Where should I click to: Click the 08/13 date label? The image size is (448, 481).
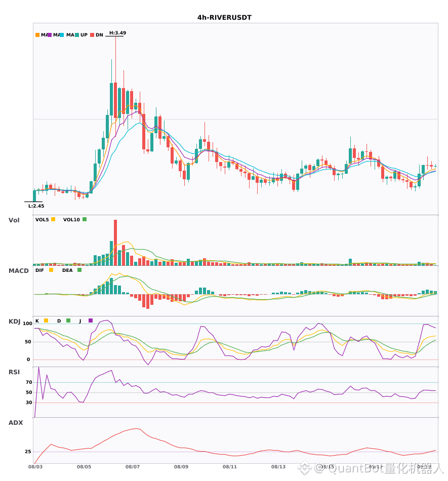click(278, 467)
